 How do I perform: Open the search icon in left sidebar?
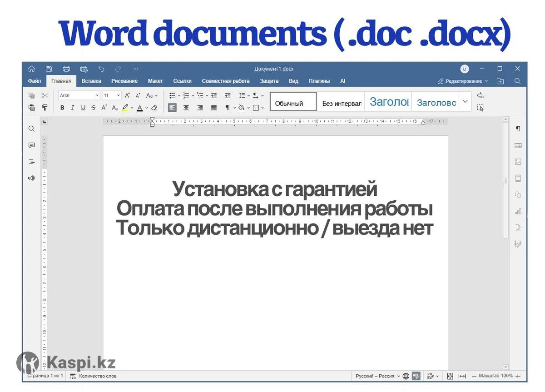[x=31, y=129]
